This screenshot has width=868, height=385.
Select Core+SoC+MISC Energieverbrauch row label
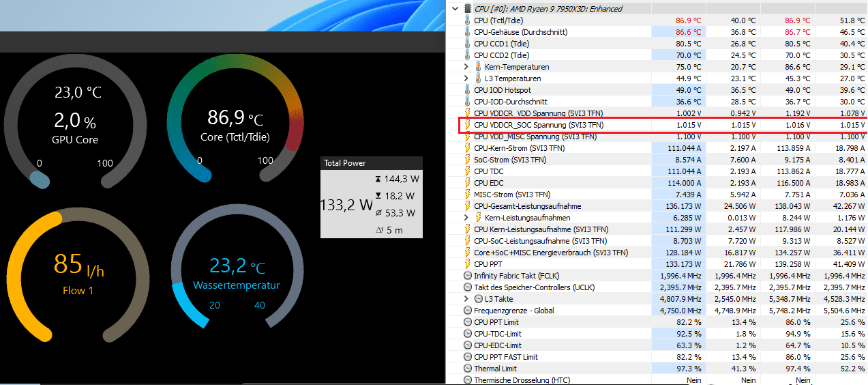click(551, 253)
